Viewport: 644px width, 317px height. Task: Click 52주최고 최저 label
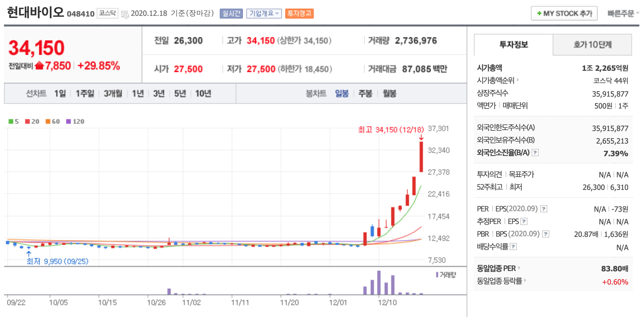[499, 187]
